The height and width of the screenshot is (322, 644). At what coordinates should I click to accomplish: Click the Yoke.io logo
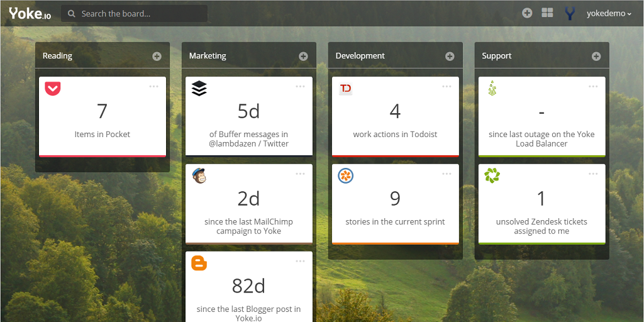[x=30, y=14]
